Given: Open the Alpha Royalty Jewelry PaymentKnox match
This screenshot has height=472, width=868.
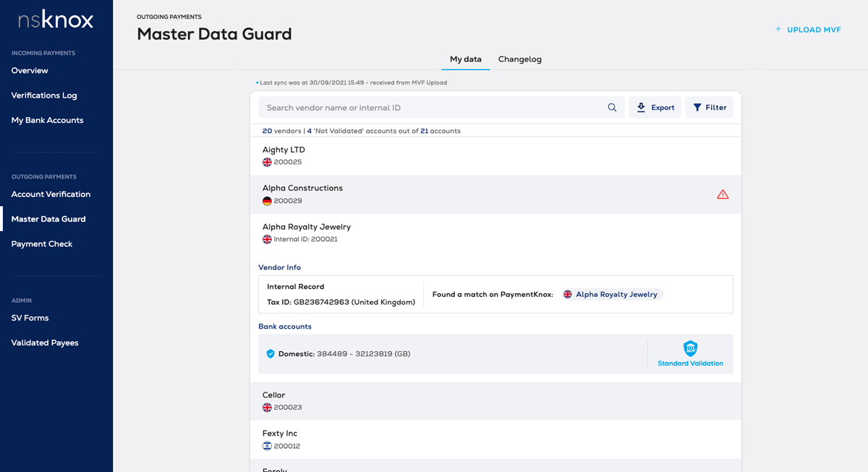Looking at the screenshot, I should pos(613,295).
